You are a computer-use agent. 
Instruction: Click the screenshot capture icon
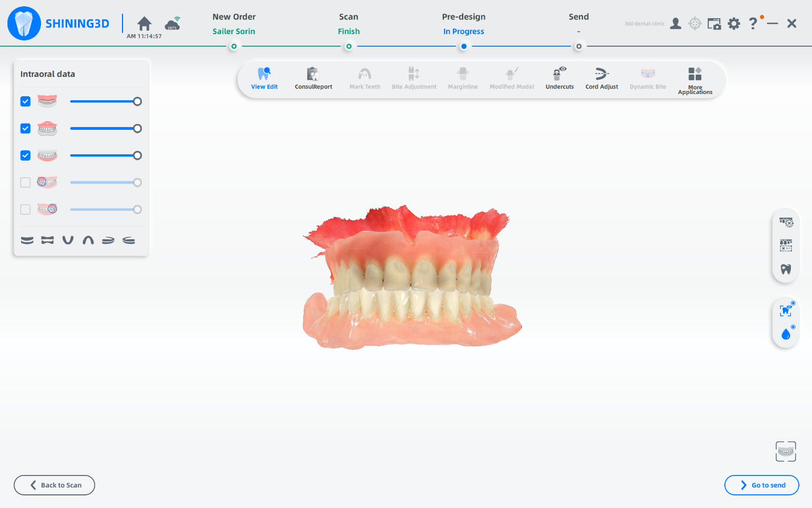pos(714,23)
